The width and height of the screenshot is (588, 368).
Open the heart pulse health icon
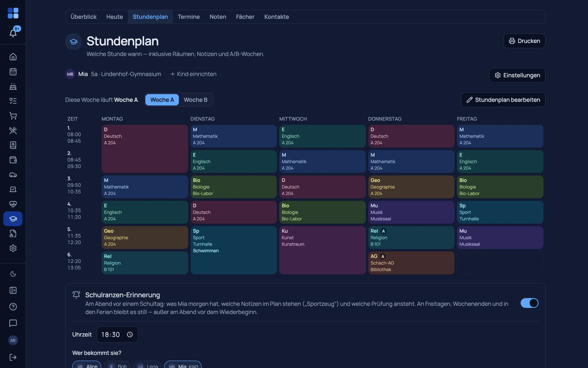[x=13, y=204]
